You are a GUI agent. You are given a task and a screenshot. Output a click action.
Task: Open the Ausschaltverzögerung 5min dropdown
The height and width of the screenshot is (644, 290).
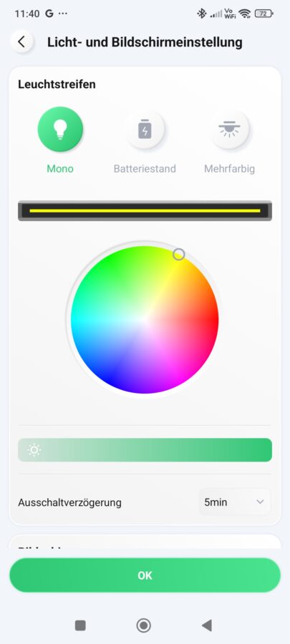(x=235, y=502)
